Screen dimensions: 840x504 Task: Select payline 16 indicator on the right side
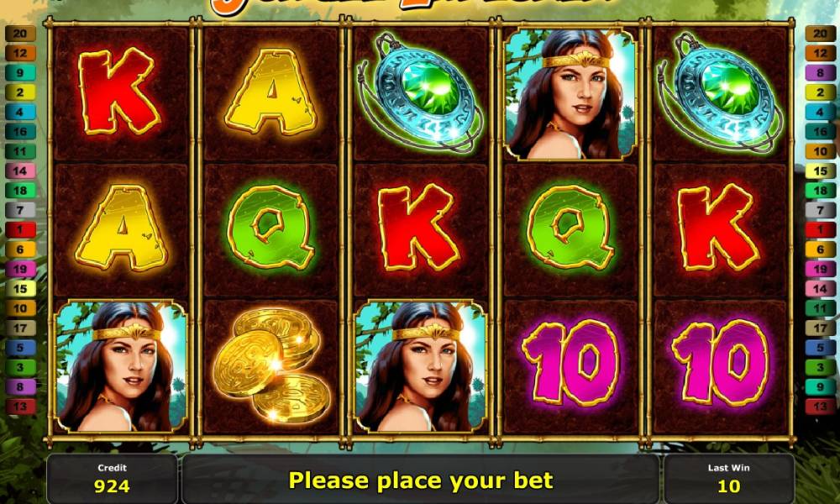tap(820, 131)
